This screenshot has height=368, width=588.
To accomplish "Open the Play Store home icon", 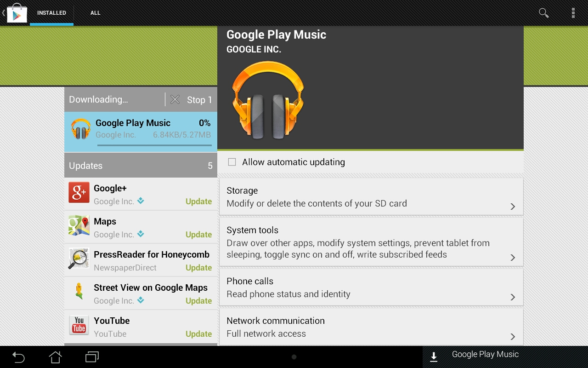I will [x=17, y=13].
